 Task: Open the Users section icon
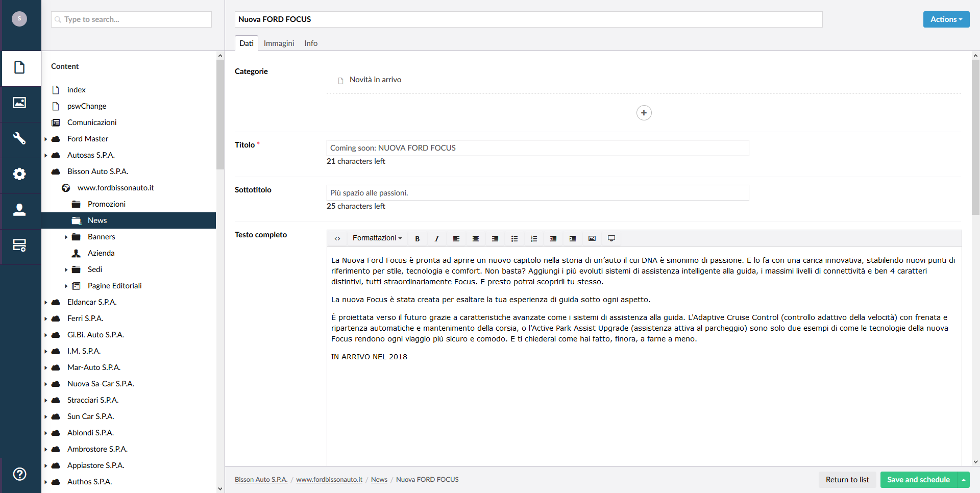pos(20,210)
